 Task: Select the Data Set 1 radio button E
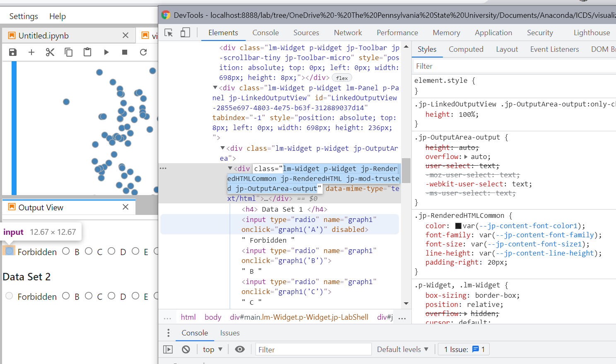[135, 251]
